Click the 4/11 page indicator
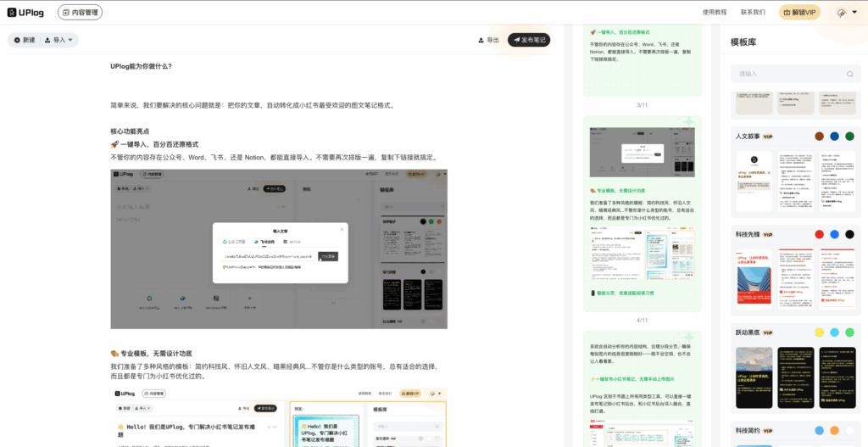The image size is (868, 447). [x=643, y=320]
